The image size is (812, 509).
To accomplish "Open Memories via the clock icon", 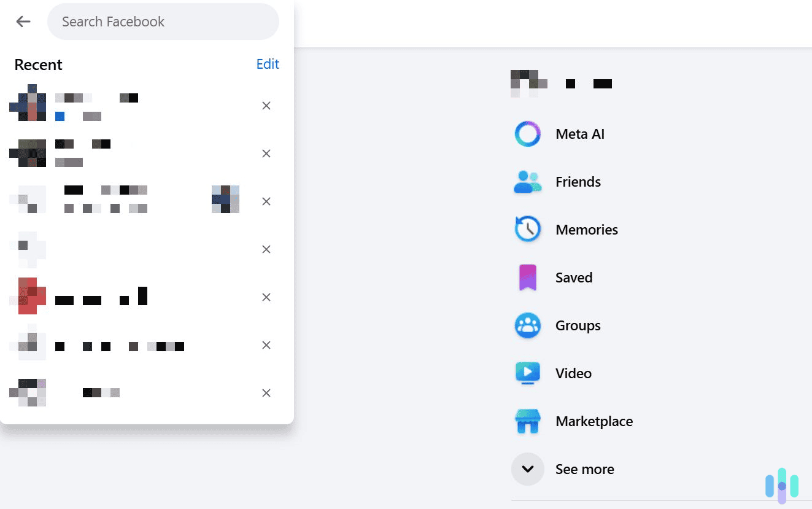I will tap(527, 229).
